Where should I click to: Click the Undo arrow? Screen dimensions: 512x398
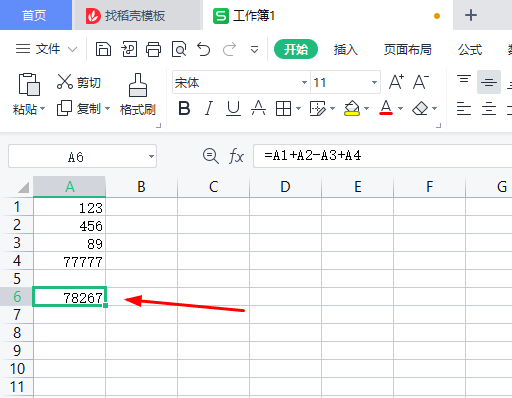click(203, 49)
